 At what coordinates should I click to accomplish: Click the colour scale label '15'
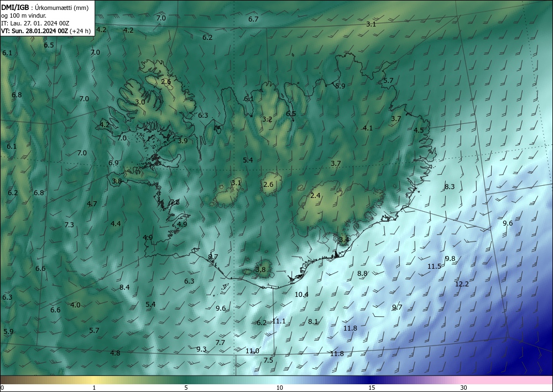pyautogui.click(x=372, y=388)
